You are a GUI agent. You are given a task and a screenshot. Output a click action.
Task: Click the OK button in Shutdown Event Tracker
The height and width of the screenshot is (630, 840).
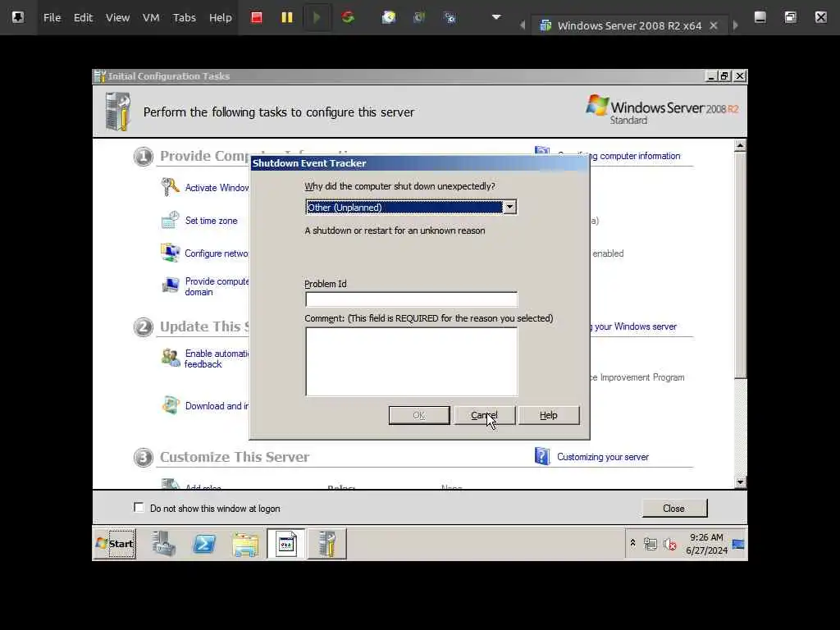click(419, 415)
